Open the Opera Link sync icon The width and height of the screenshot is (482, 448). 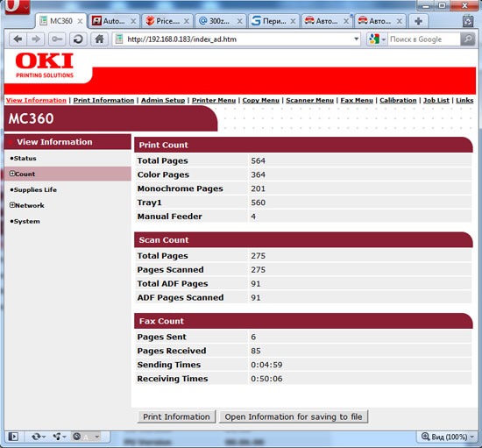(x=39, y=437)
